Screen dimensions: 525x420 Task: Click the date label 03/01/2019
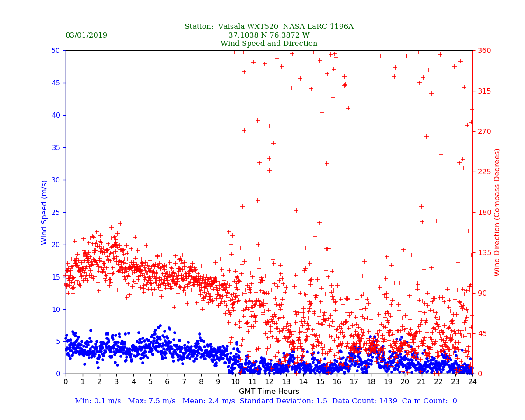coord(86,35)
